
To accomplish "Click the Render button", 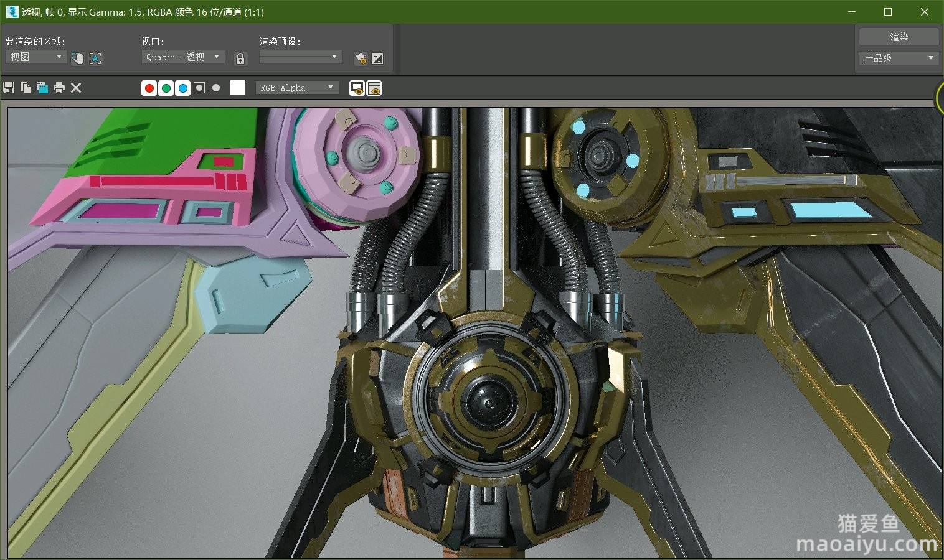I will tap(899, 37).
